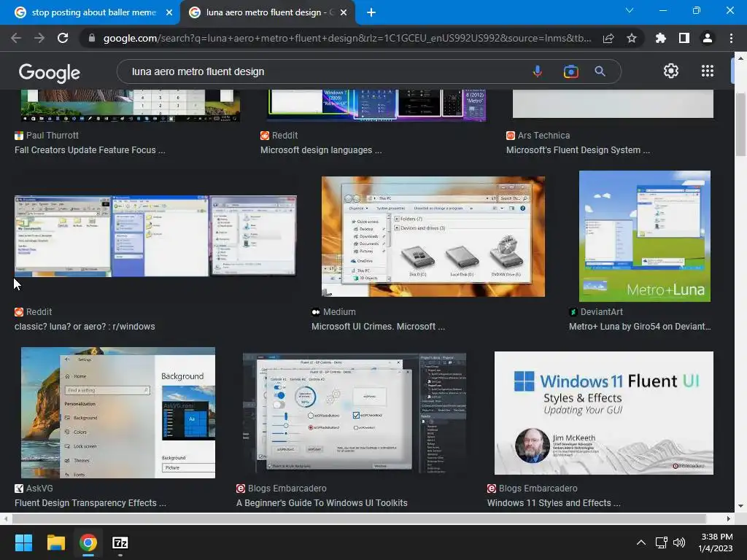The width and height of the screenshot is (747, 560).
Task: Click the scroll down arrow on scrollbar
Action: (x=740, y=506)
